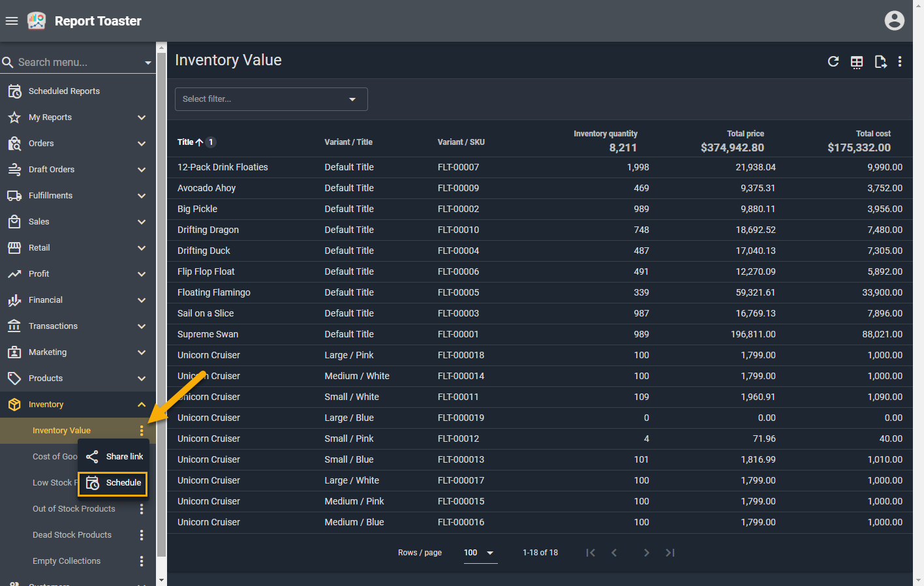This screenshot has height=586, width=924.
Task: Open the report's more options menu
Action: (x=900, y=61)
